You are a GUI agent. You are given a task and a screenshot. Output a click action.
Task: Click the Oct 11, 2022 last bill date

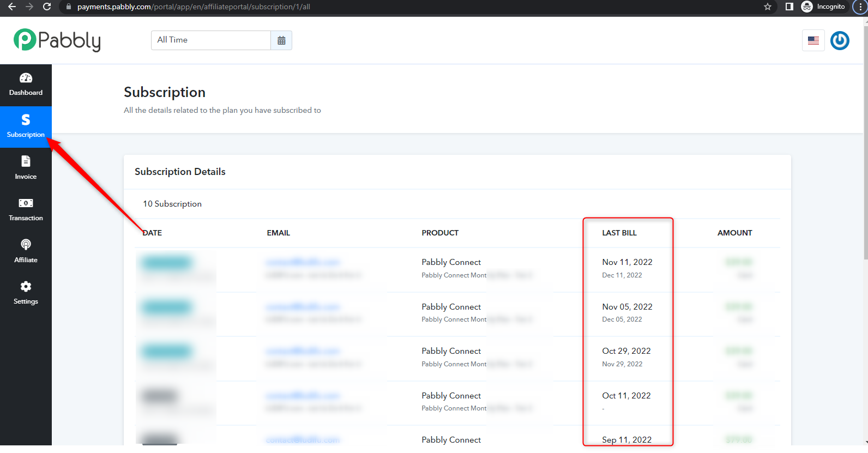(x=626, y=396)
